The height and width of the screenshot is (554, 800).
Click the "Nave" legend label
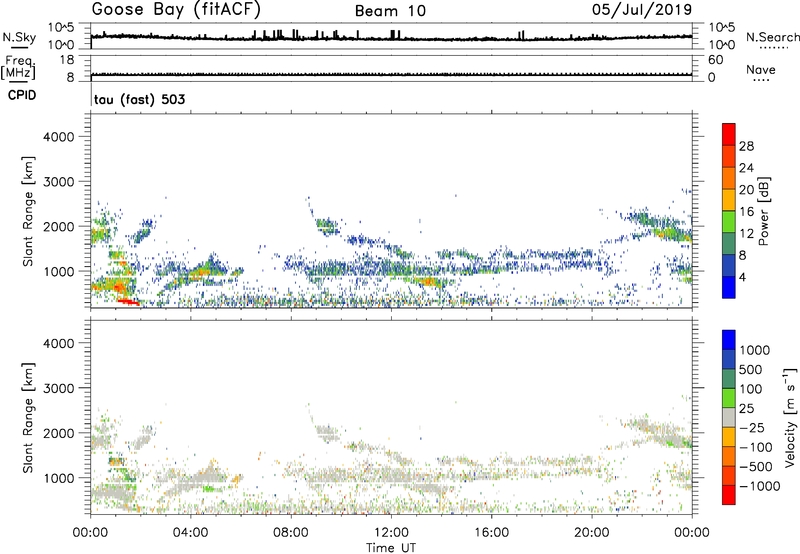pyautogui.click(x=761, y=70)
